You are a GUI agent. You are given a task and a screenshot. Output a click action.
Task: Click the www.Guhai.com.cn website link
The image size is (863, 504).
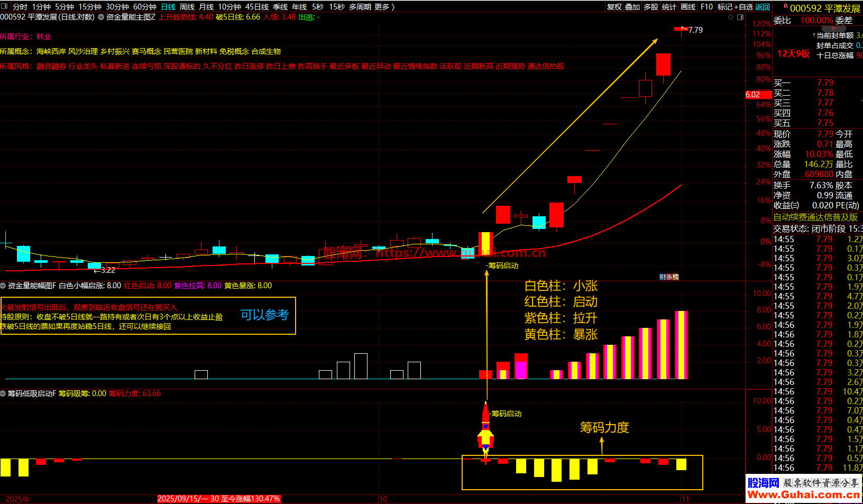[803, 495]
